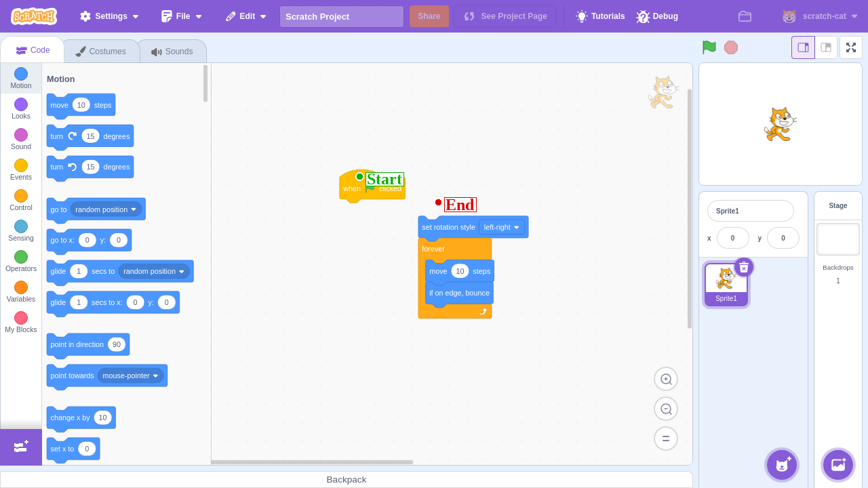Edit the Scratch Project title field
This screenshot has height=488, width=868.
tap(342, 16)
